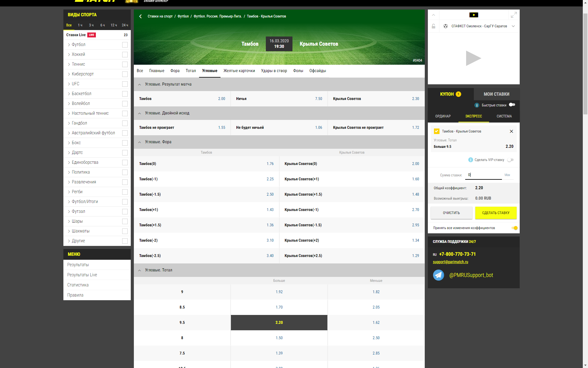Collapse Угловые. Тотал section
The height and width of the screenshot is (368, 588).
click(140, 270)
